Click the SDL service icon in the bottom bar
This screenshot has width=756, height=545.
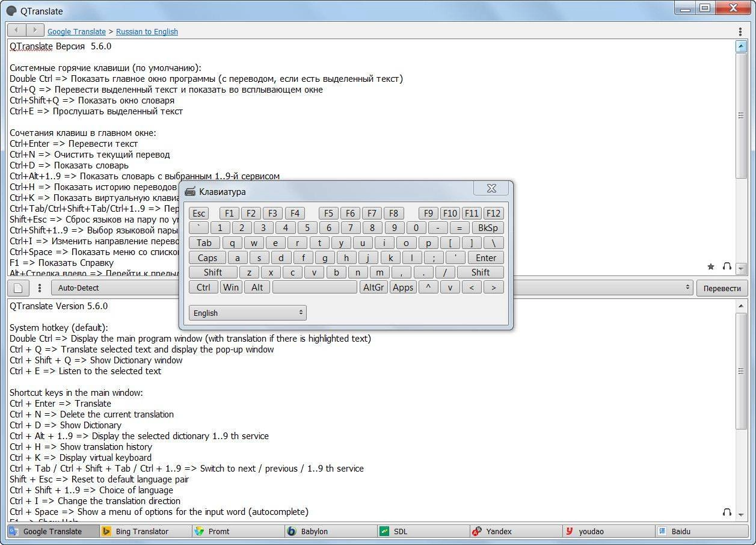[x=384, y=531]
